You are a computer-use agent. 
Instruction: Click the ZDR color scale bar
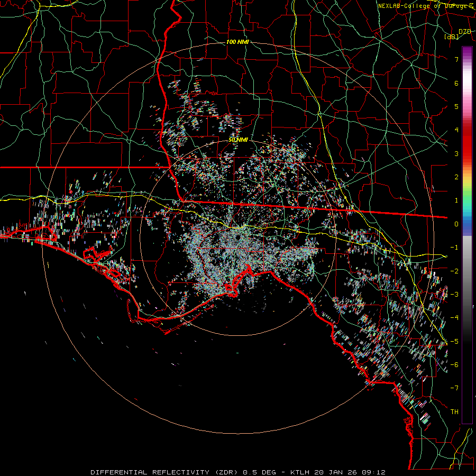pos(467,235)
